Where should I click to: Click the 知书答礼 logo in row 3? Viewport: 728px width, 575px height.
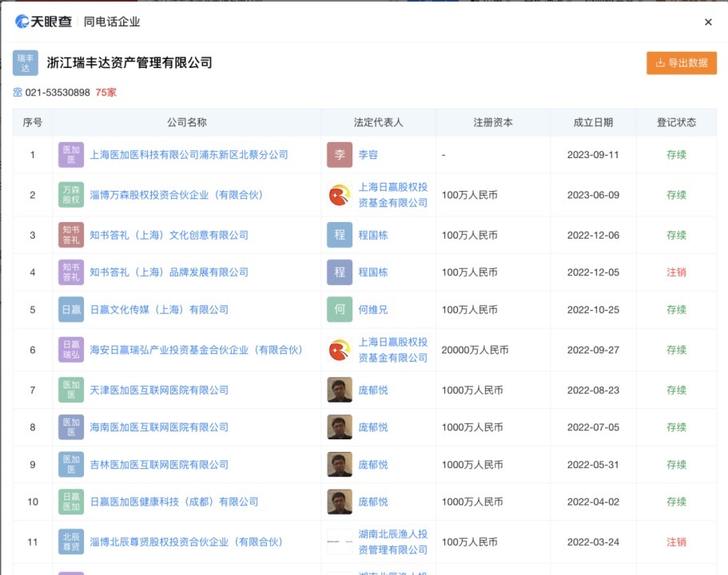click(71, 236)
